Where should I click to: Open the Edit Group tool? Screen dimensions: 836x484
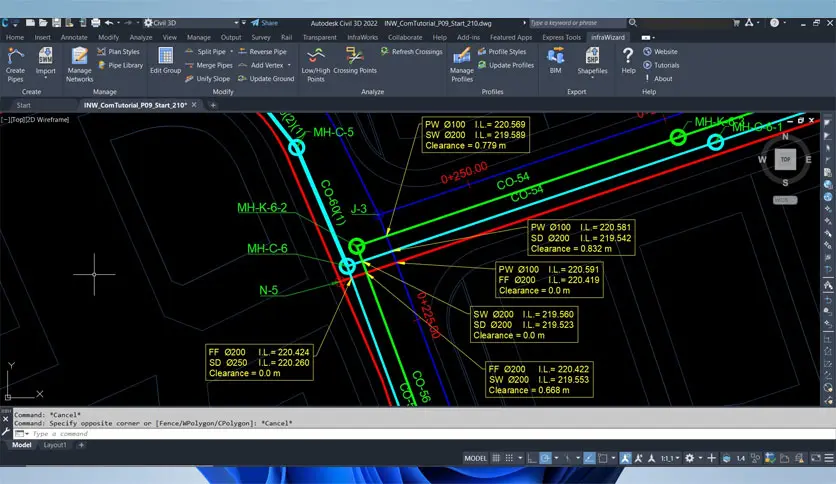coord(165,60)
